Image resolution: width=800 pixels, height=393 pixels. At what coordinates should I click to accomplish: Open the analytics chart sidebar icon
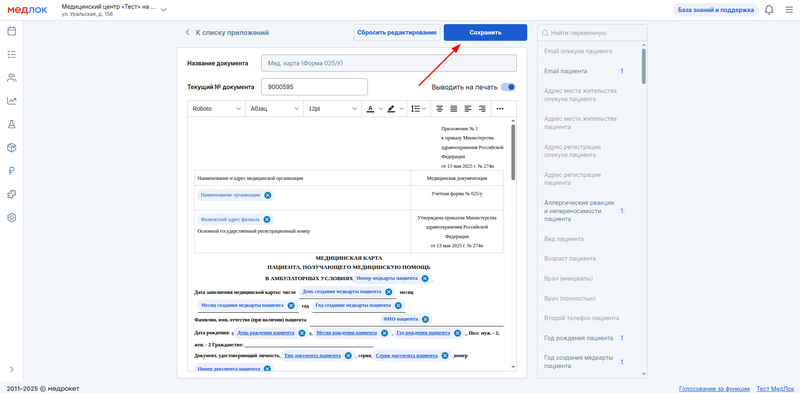(x=12, y=101)
